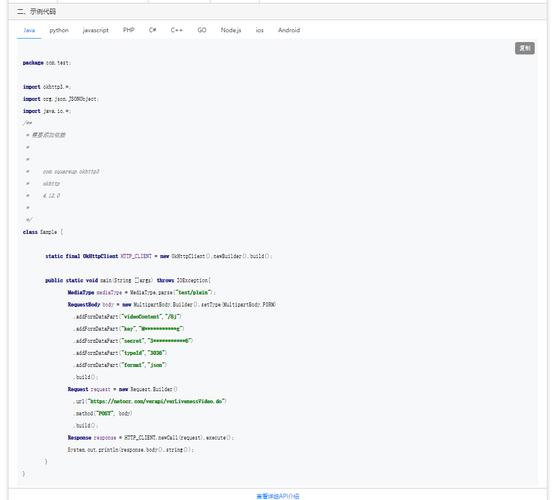Open the C++ code tab
This screenshot has height=500, width=556.
(177, 30)
